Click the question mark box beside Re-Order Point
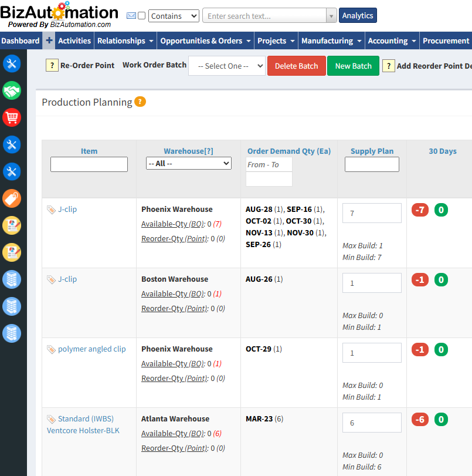The height and width of the screenshot is (476, 472). coord(52,65)
